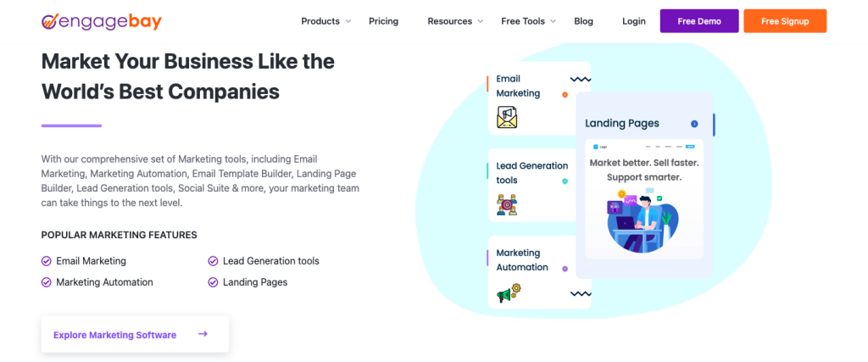This screenshot has width=868, height=362.
Task: Click the orange dot on Email Marketing card
Action: coord(565,95)
